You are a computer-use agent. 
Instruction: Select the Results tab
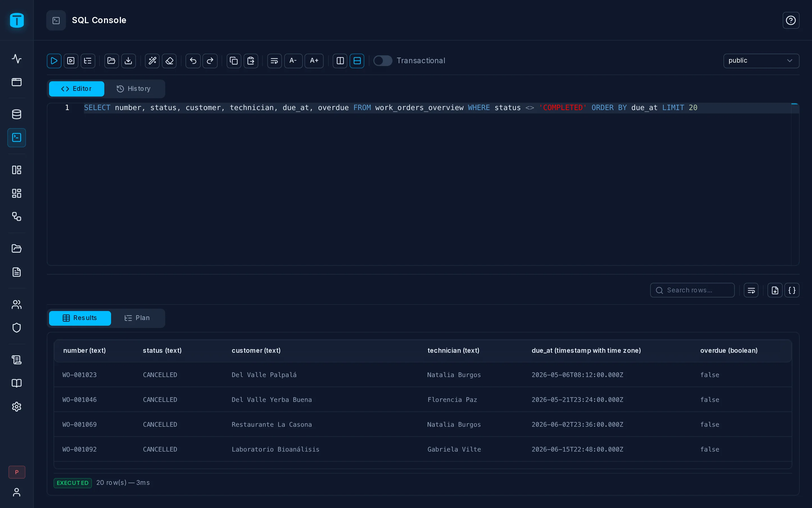tap(80, 318)
